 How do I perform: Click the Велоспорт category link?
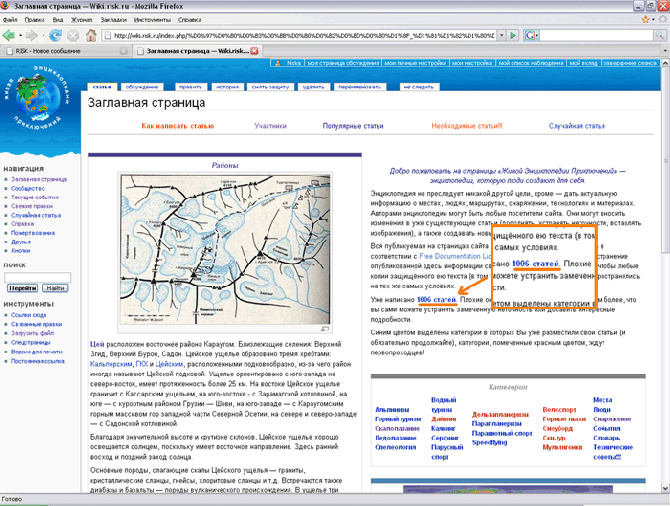559,410
